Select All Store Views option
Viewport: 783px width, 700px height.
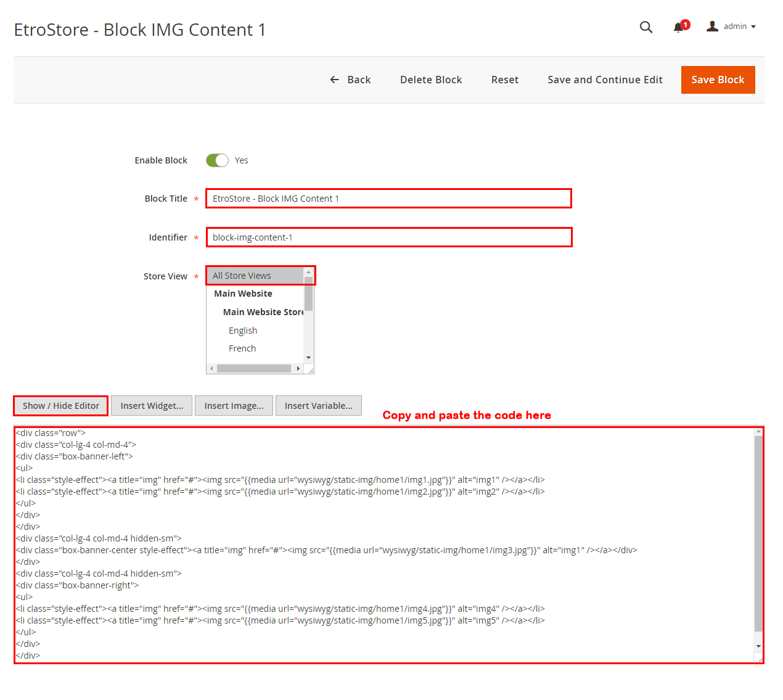coord(255,276)
